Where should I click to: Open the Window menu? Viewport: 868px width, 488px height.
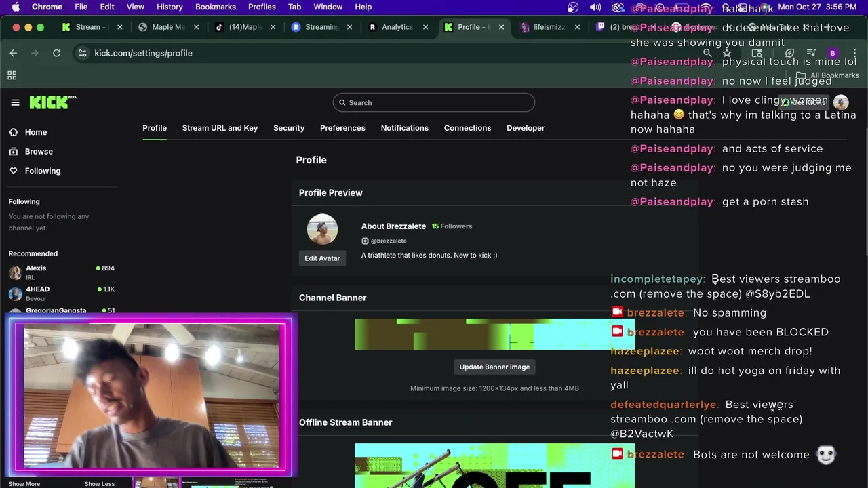328,7
